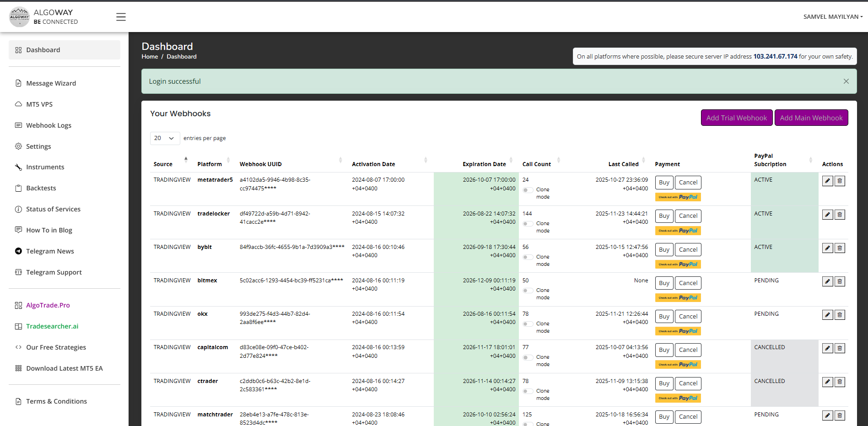This screenshot has height=426, width=868.
Task: Edit the metatrader5 webhook
Action: pos(827,181)
